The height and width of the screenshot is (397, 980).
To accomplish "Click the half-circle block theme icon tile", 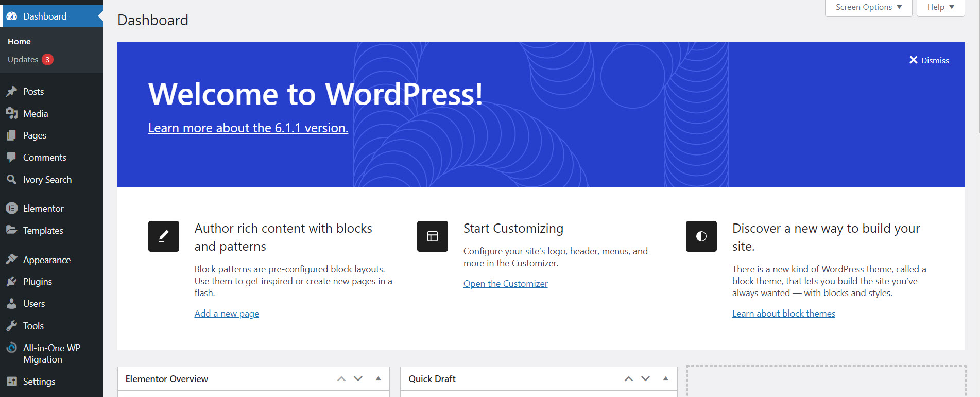I will point(701,236).
